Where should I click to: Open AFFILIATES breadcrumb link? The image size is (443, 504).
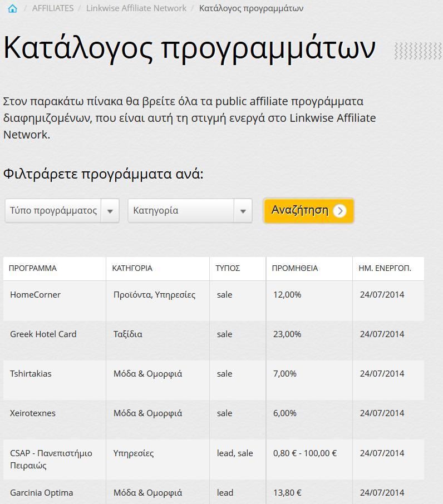tap(53, 8)
